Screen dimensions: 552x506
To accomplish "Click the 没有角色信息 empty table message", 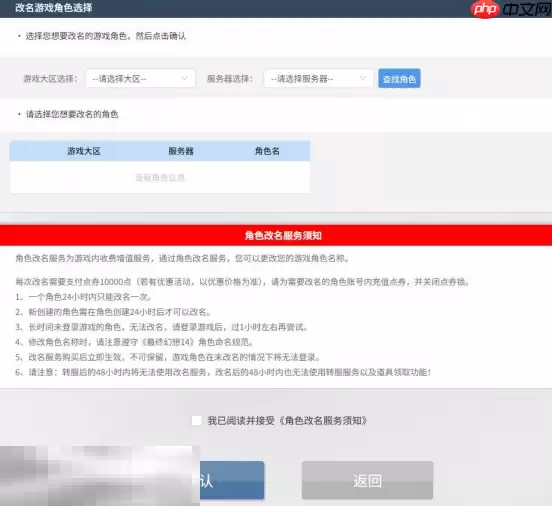I will point(160,177).
